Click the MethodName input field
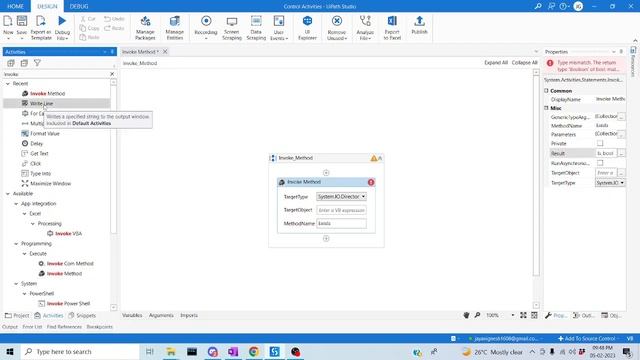The width and height of the screenshot is (640, 360). (341, 224)
